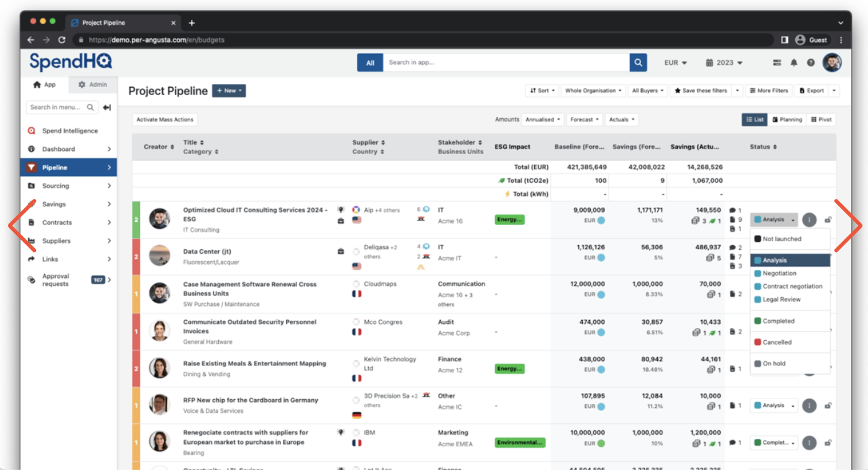This screenshot has width=868, height=470.
Task: Sort by the Country column header
Action: coord(368,152)
